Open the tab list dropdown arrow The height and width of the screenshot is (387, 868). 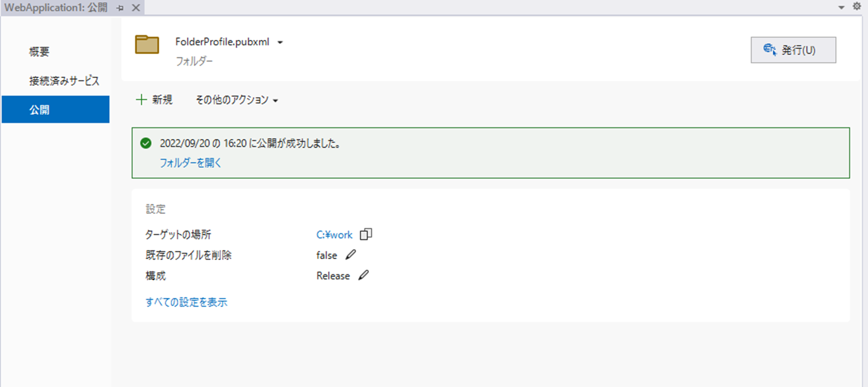[841, 8]
